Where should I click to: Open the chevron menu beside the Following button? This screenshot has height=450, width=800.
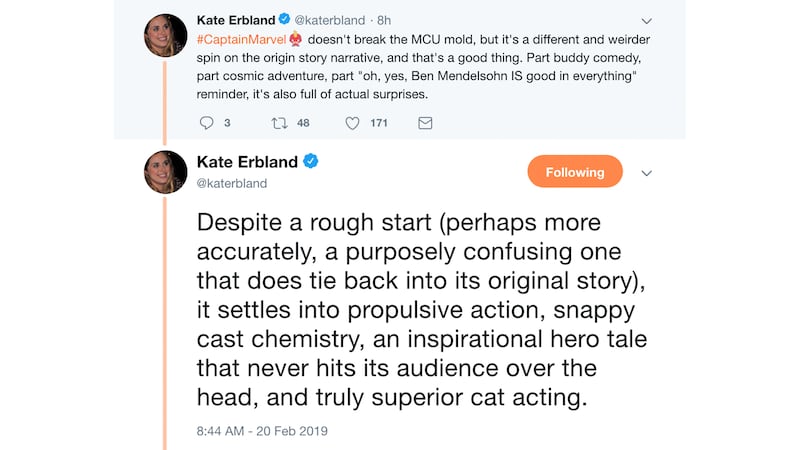[646, 173]
